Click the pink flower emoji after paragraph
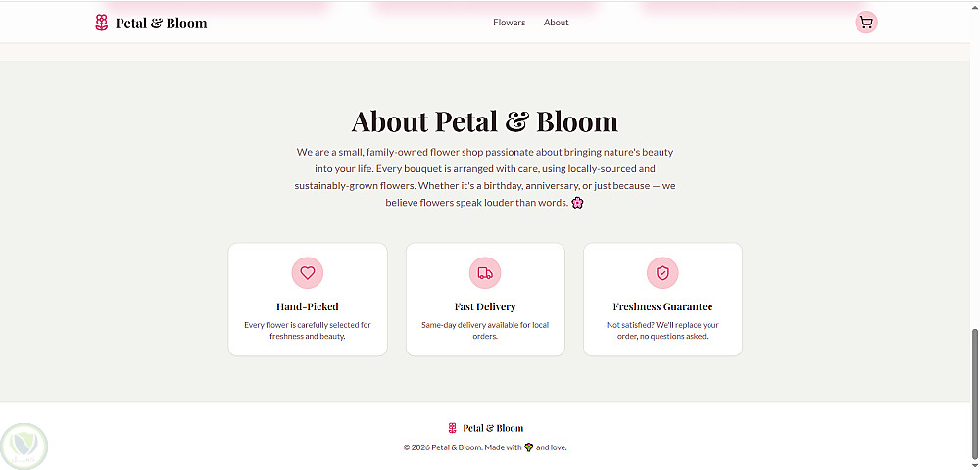The width and height of the screenshot is (980, 470). click(578, 203)
